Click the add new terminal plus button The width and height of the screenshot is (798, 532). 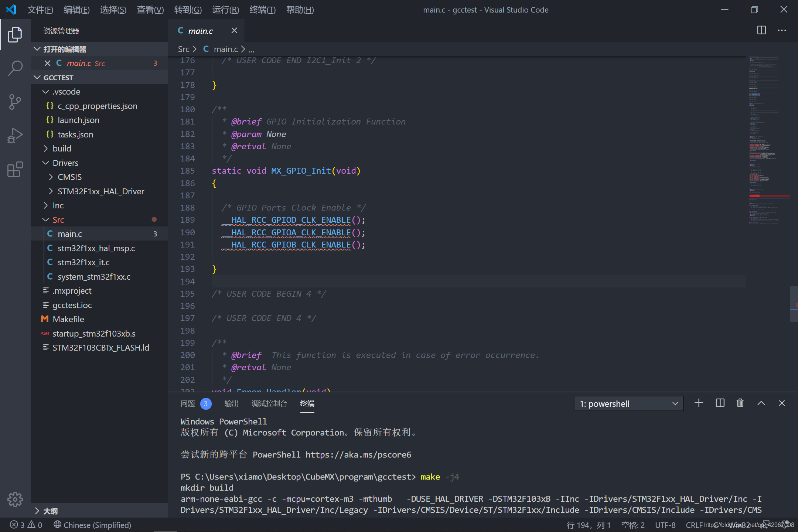tap(698, 403)
